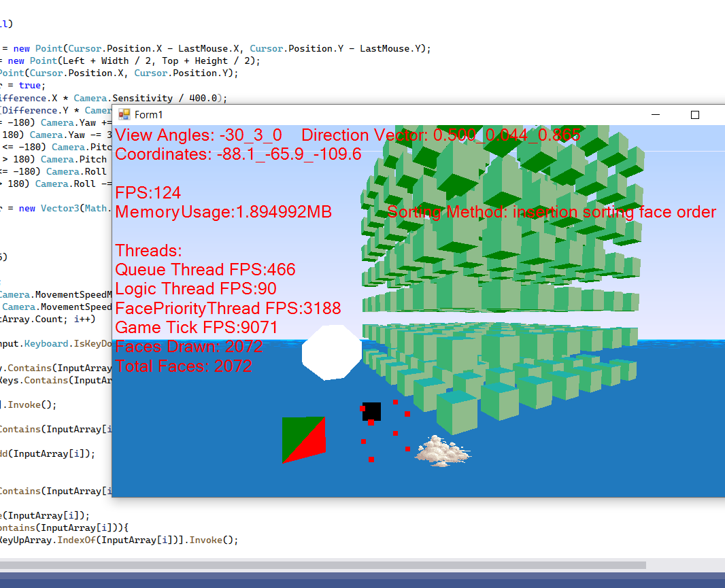Click the Sorting Method label text
The height and width of the screenshot is (588, 725).
551,212
